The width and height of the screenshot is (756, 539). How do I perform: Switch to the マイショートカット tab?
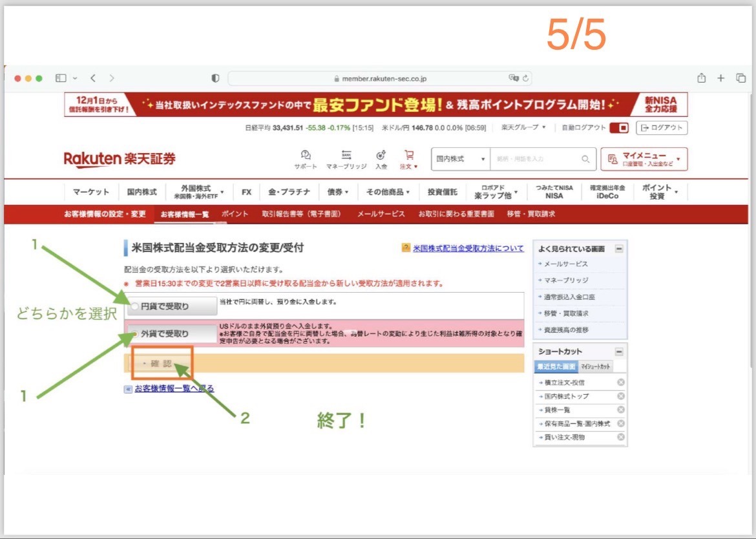[x=595, y=366]
